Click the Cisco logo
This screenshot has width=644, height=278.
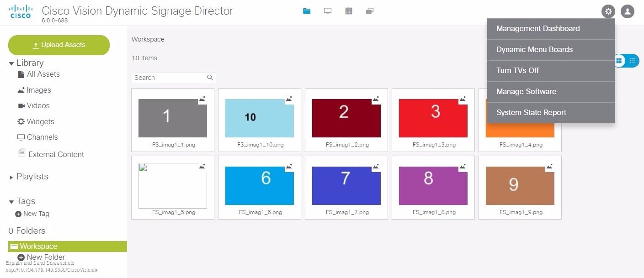[x=21, y=11]
